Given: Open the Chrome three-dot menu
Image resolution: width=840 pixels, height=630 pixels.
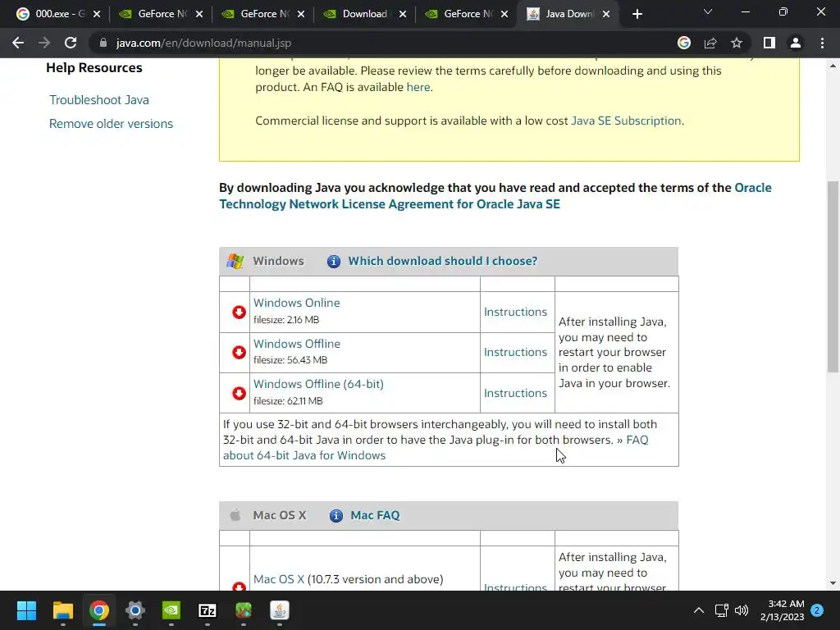Looking at the screenshot, I should (822, 43).
